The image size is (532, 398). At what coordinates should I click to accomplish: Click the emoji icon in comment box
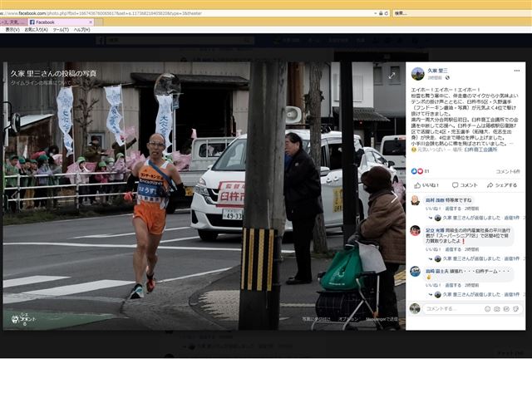pyautogui.click(x=488, y=309)
